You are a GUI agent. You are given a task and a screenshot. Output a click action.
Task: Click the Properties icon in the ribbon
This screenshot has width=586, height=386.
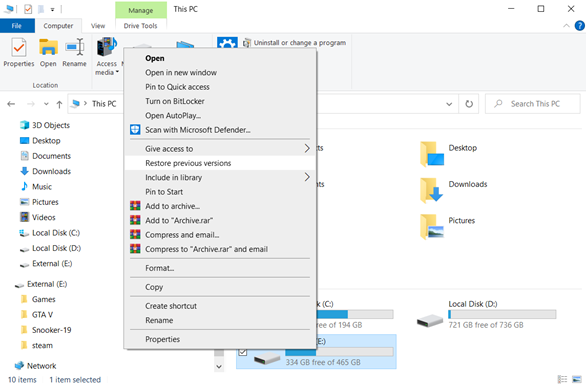point(18,48)
